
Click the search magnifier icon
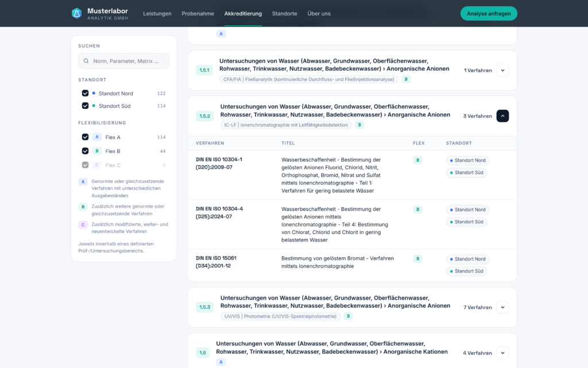(x=86, y=61)
